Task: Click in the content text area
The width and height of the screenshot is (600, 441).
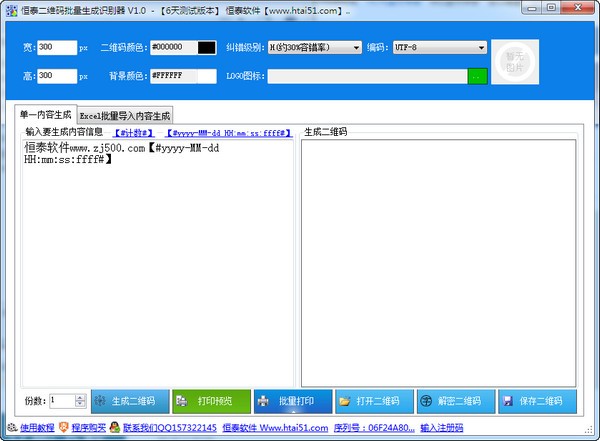Action: (158, 263)
